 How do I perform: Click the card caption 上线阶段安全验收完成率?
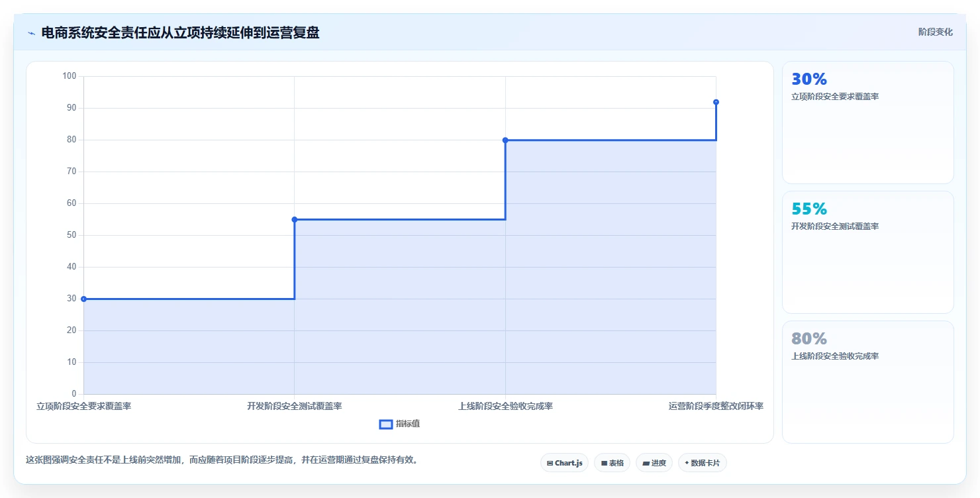point(835,356)
